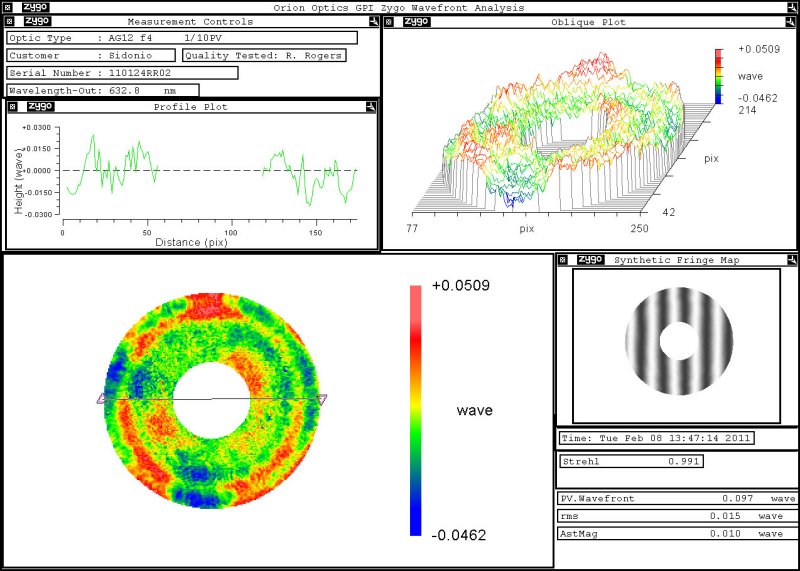800x571 pixels.
Task: Click the large '-0.0462' scale minimum label
Action: tap(459, 535)
